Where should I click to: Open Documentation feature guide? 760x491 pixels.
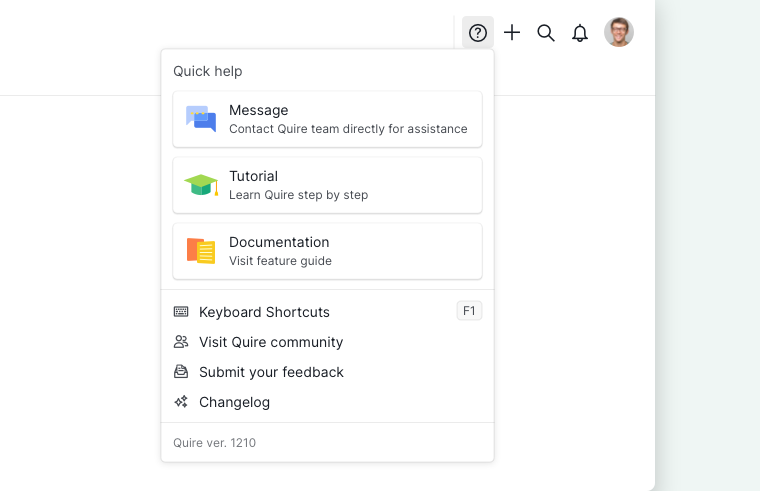(x=328, y=251)
